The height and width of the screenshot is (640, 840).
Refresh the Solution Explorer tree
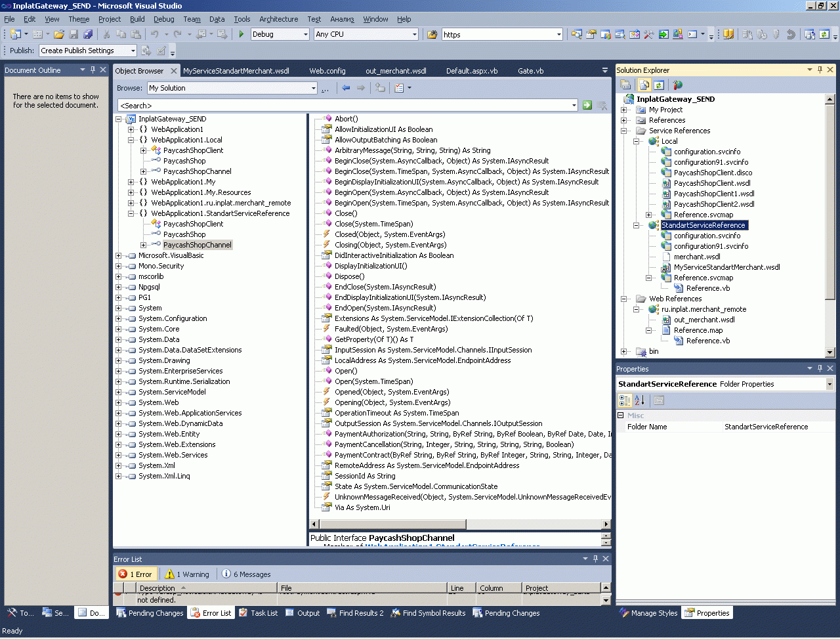pos(659,85)
